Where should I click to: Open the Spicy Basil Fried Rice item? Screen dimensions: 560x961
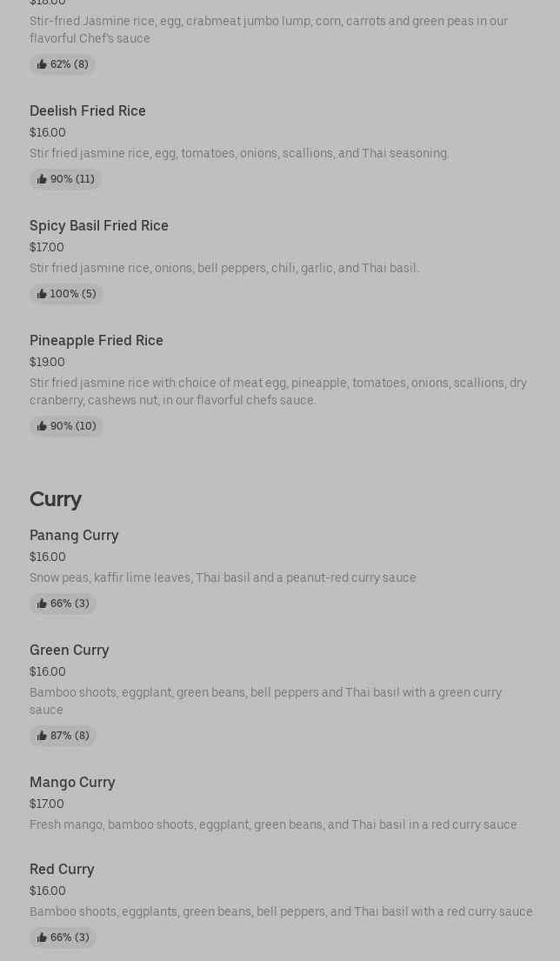(x=99, y=226)
